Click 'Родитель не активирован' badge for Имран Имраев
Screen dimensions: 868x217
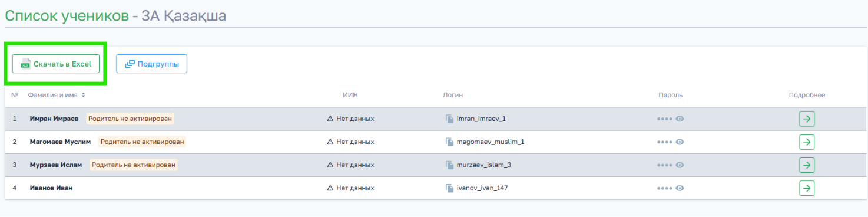(x=131, y=119)
